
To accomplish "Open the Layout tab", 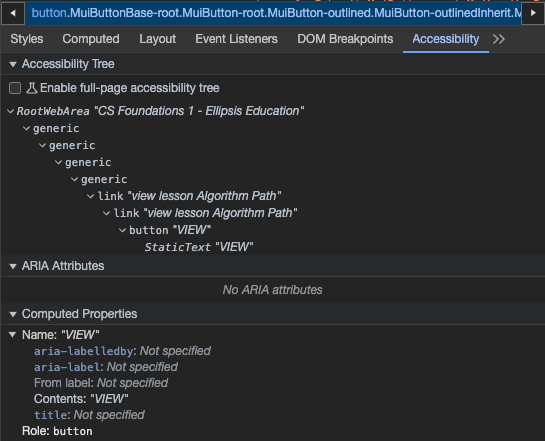I will (157, 39).
